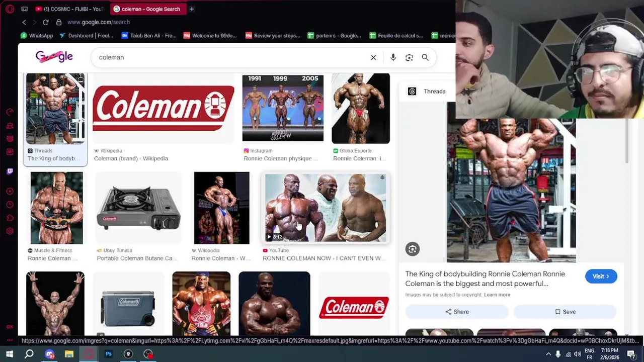Open the Globo Esporte Ronnie Coleman image
Viewport: 644px width, 362px height.
361,108
